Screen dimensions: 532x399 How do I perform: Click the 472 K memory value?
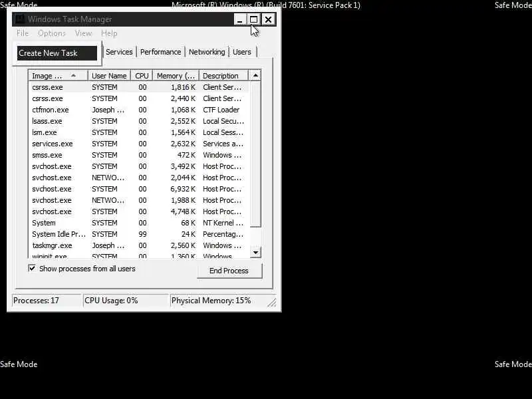coord(186,155)
